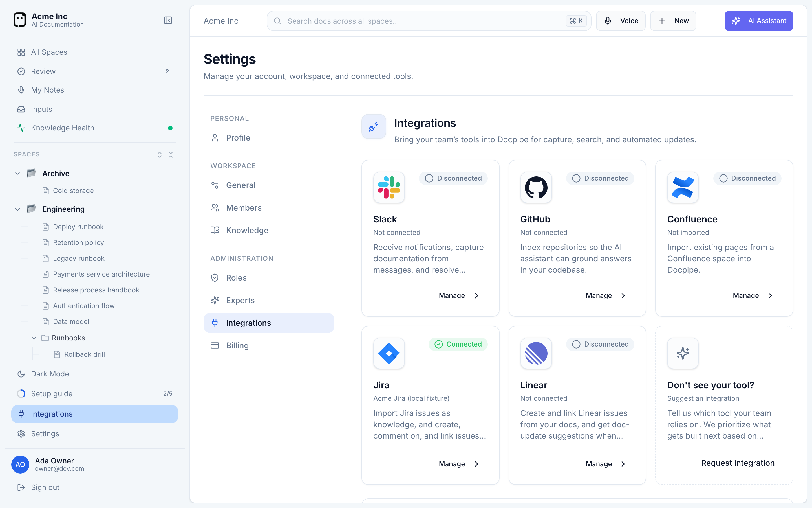812x508 pixels.
Task: Open Experts settings
Action: pos(269,300)
